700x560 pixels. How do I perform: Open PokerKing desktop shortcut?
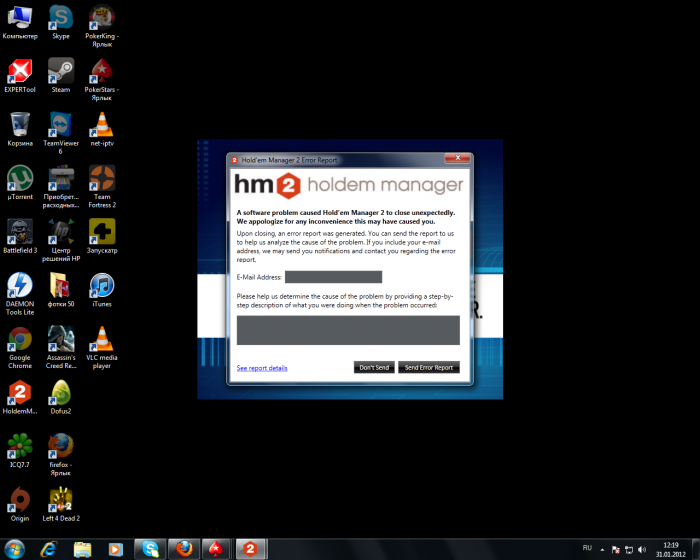(x=102, y=26)
